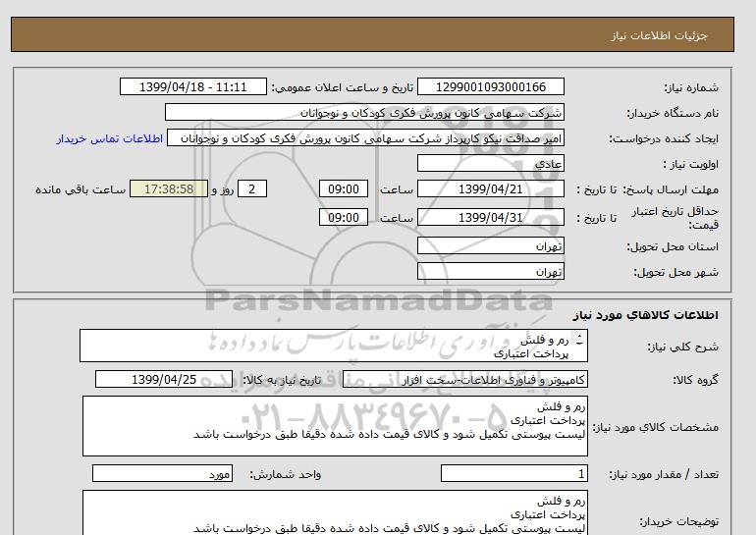Viewport: 756px width, 535px height.
Task: Click the label شرح کلی نیاز
Action: pyautogui.click(x=682, y=348)
